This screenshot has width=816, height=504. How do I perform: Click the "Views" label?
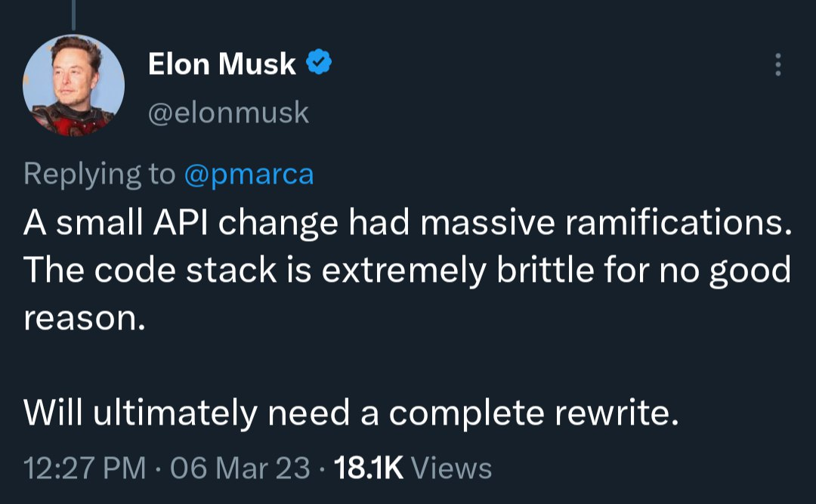[452, 468]
